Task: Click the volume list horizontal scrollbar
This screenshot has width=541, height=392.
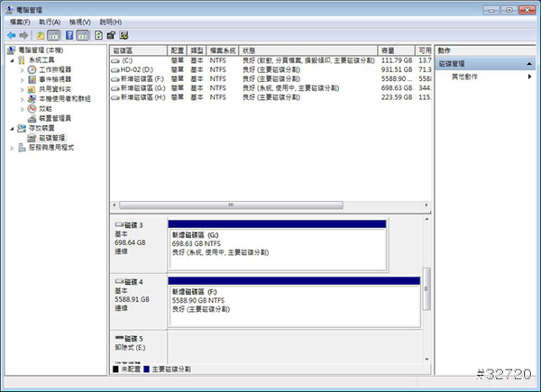Action: 230,204
